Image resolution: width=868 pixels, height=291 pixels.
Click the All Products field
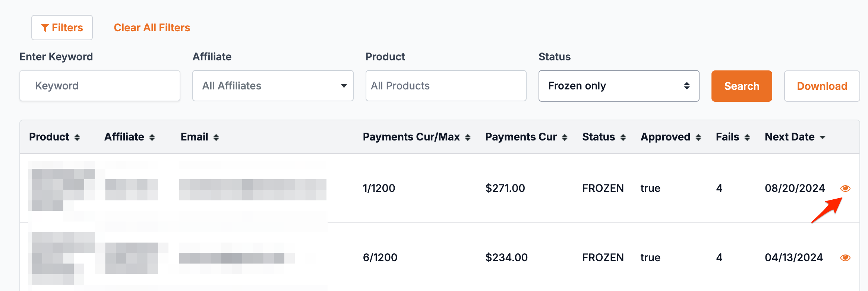coord(446,86)
